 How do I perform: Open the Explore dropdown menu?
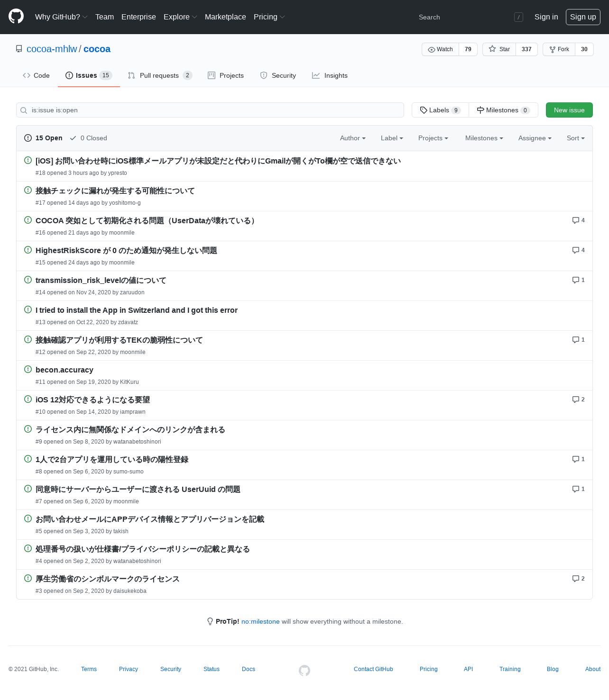(x=180, y=17)
